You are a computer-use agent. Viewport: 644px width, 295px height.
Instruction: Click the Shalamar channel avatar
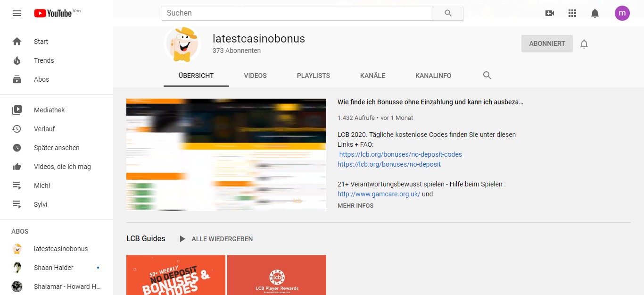[17, 287]
